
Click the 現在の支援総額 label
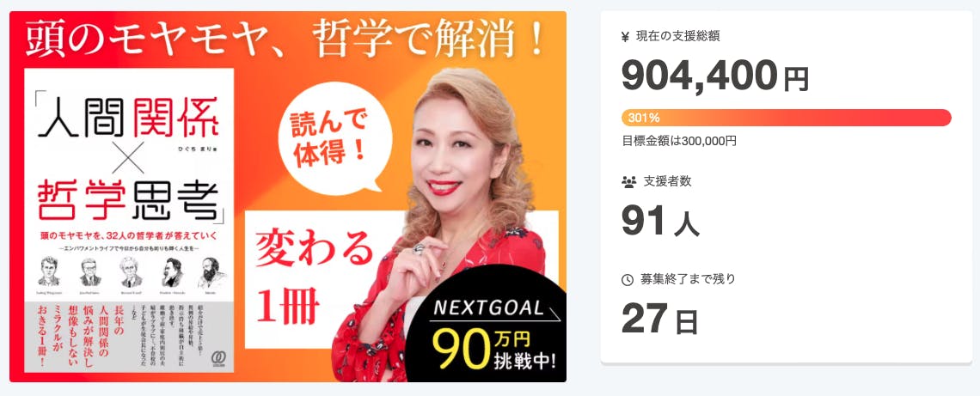coord(677,37)
